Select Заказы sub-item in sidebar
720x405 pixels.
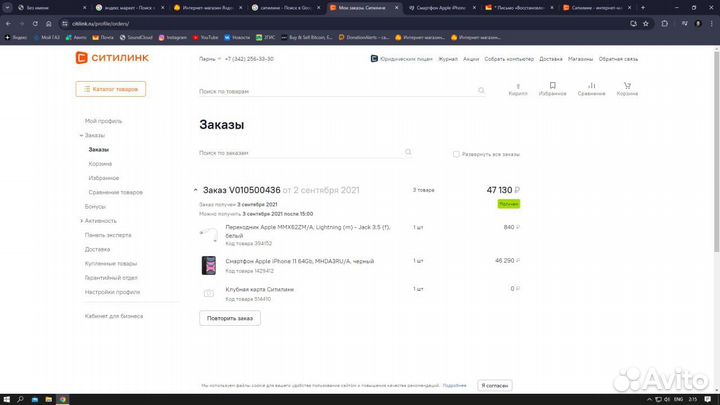tap(99, 150)
